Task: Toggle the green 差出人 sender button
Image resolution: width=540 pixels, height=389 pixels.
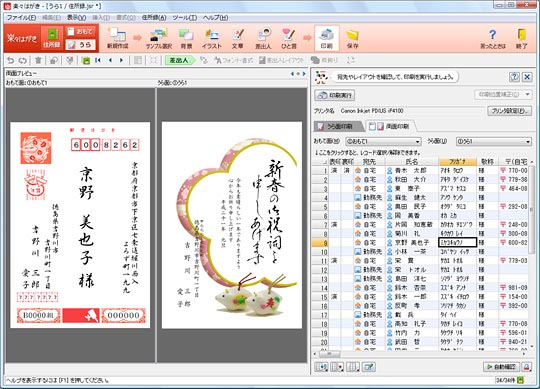Action: pos(180,61)
